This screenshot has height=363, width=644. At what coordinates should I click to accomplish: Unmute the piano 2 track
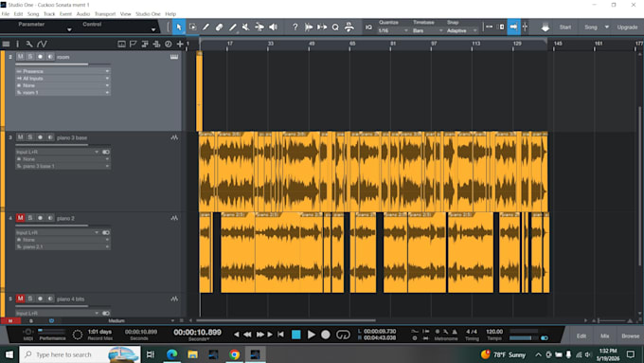click(20, 218)
